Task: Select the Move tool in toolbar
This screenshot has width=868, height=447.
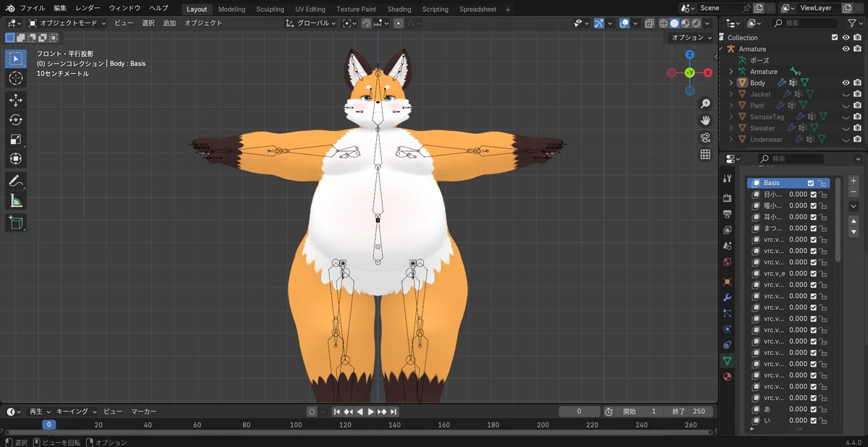Action: click(x=16, y=101)
